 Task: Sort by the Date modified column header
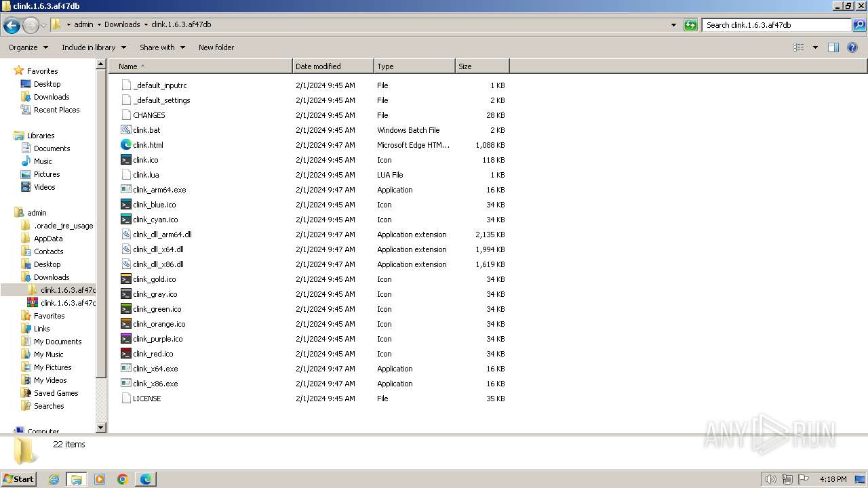tap(333, 66)
